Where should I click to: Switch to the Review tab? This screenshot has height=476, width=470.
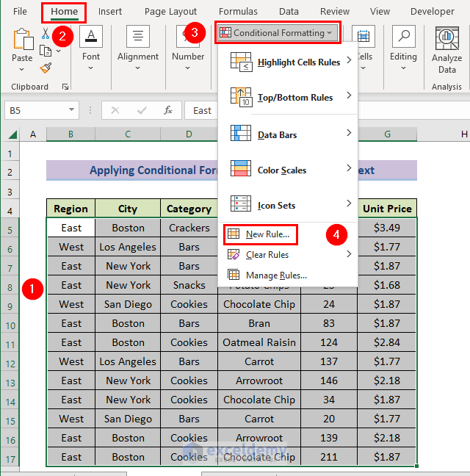pyautogui.click(x=335, y=12)
